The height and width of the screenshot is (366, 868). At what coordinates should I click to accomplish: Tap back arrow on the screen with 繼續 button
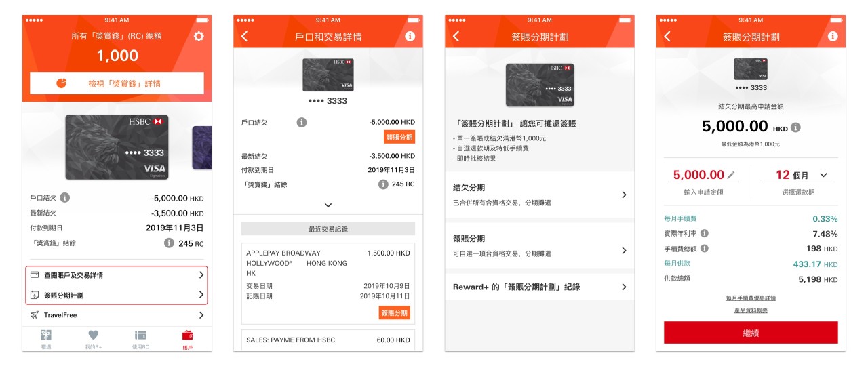click(x=667, y=37)
